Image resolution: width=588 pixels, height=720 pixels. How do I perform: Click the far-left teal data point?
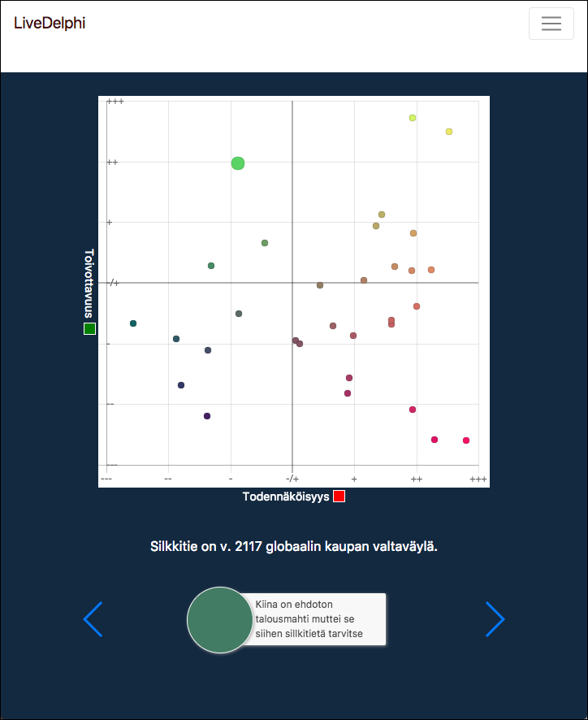pyautogui.click(x=133, y=323)
